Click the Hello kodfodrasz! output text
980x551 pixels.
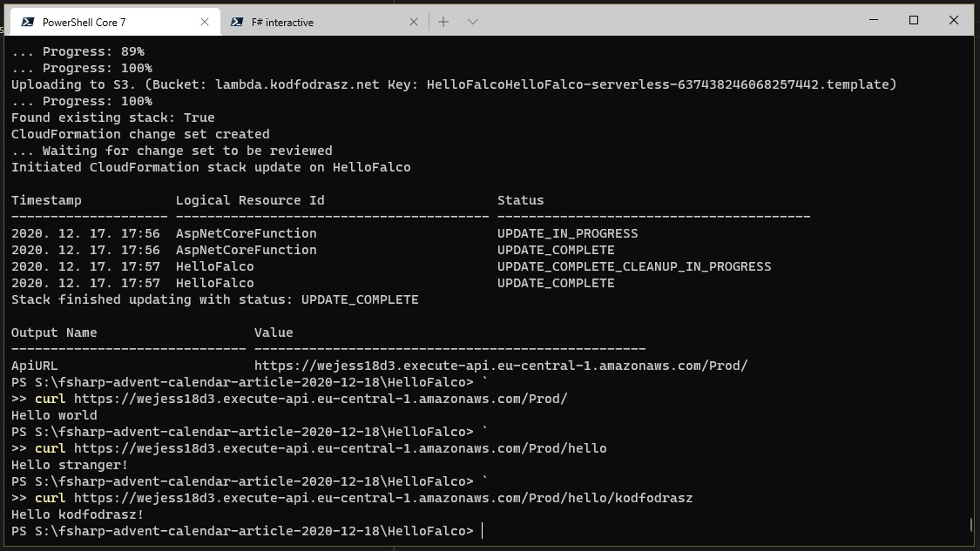pyautogui.click(x=77, y=514)
